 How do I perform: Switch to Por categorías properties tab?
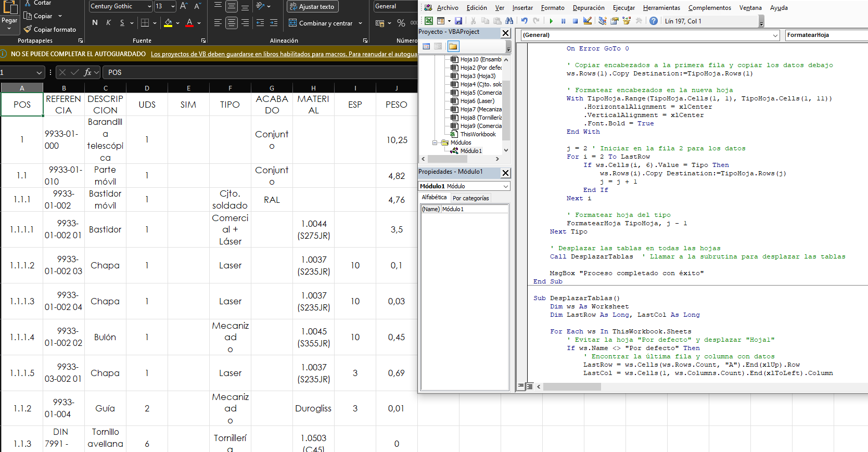pyautogui.click(x=470, y=198)
